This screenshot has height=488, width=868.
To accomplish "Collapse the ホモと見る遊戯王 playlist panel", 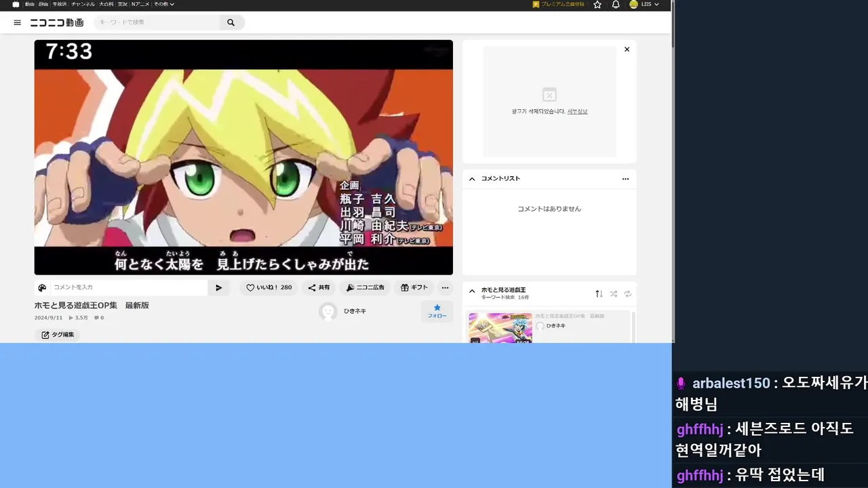I will (x=472, y=291).
